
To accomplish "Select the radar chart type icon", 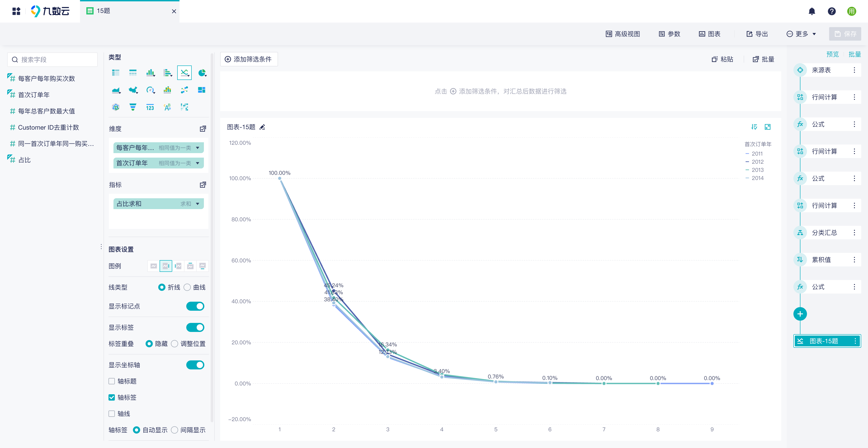I will [116, 107].
